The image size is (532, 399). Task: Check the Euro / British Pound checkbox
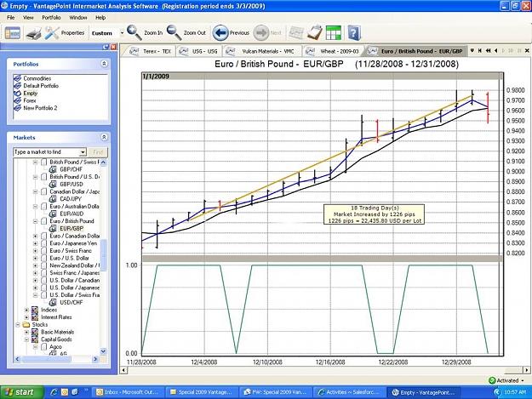(43, 221)
